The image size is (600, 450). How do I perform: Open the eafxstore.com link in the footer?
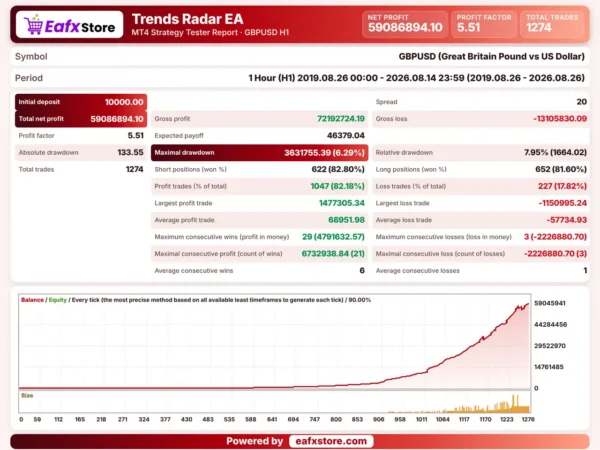tap(331, 441)
